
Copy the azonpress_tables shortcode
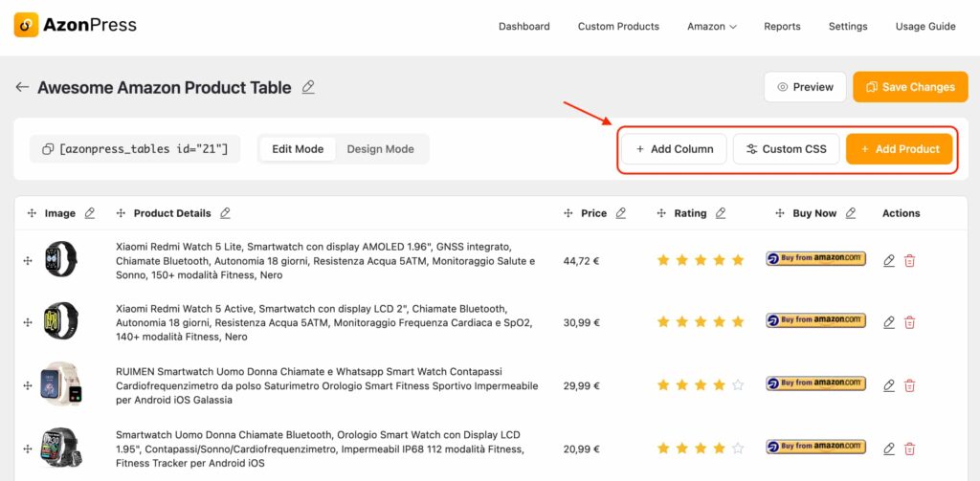point(135,149)
